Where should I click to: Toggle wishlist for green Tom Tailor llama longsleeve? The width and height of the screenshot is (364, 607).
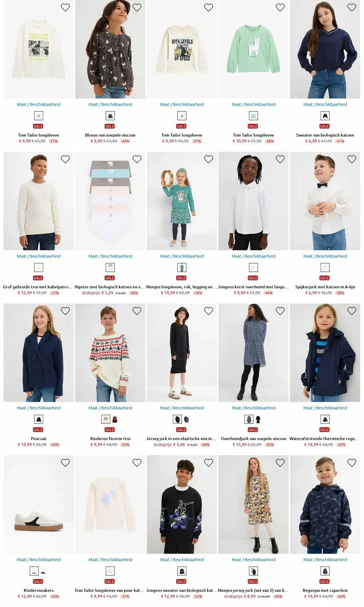point(280,8)
